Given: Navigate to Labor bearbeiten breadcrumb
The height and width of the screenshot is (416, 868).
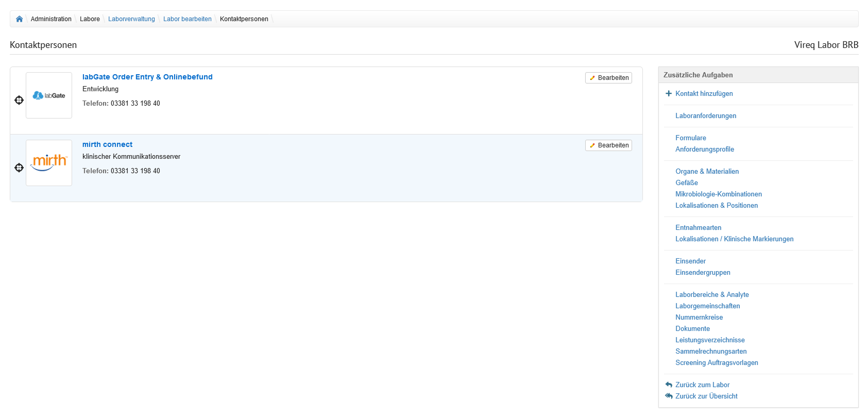Looking at the screenshot, I should 187,19.
